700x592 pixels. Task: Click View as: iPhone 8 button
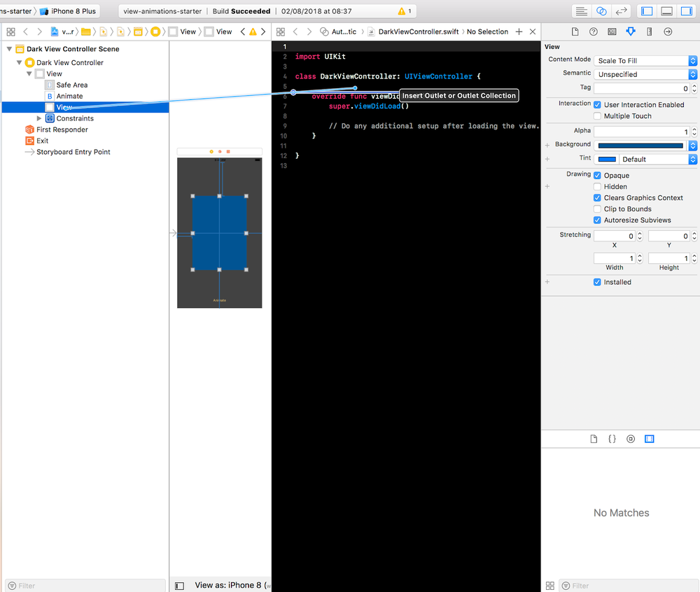(227, 585)
